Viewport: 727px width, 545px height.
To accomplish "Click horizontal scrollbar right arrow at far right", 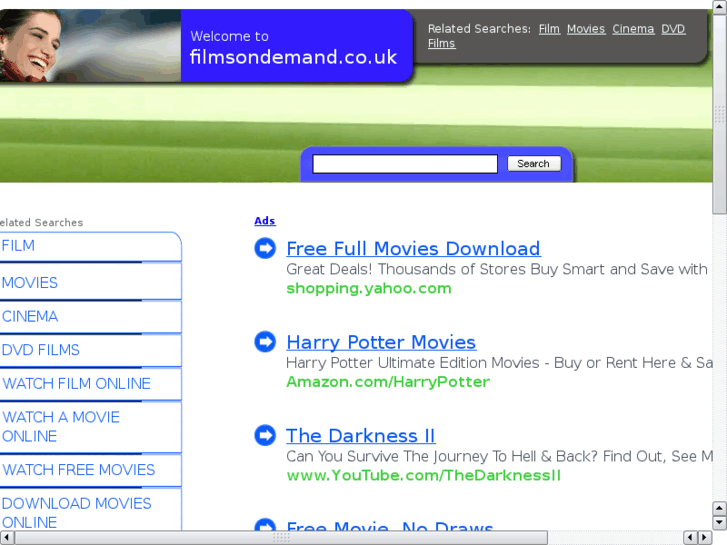I will point(705,538).
